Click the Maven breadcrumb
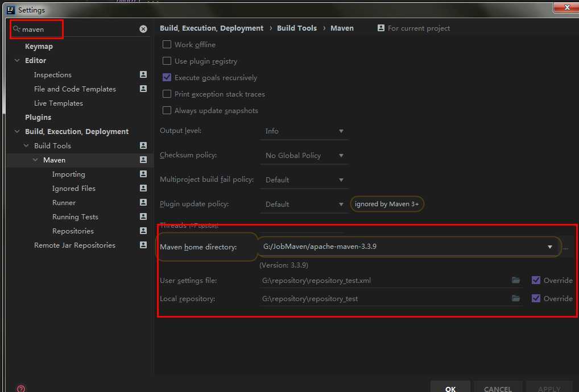Viewport: 579px width, 392px height. tap(342, 28)
